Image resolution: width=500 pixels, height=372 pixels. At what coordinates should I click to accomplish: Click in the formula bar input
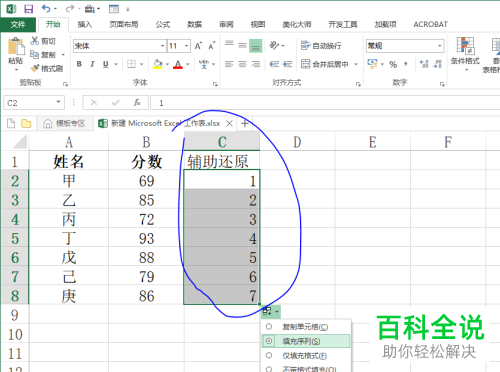click(325, 103)
